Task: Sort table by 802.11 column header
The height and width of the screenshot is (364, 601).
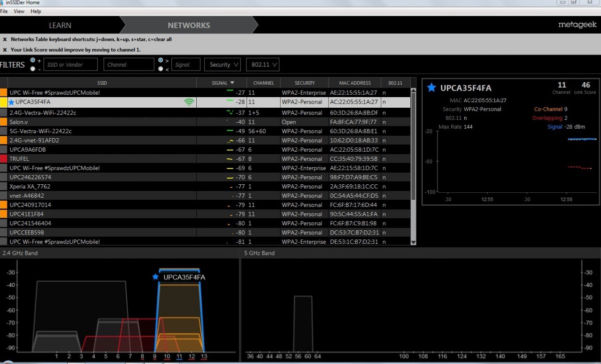Action: pos(395,83)
